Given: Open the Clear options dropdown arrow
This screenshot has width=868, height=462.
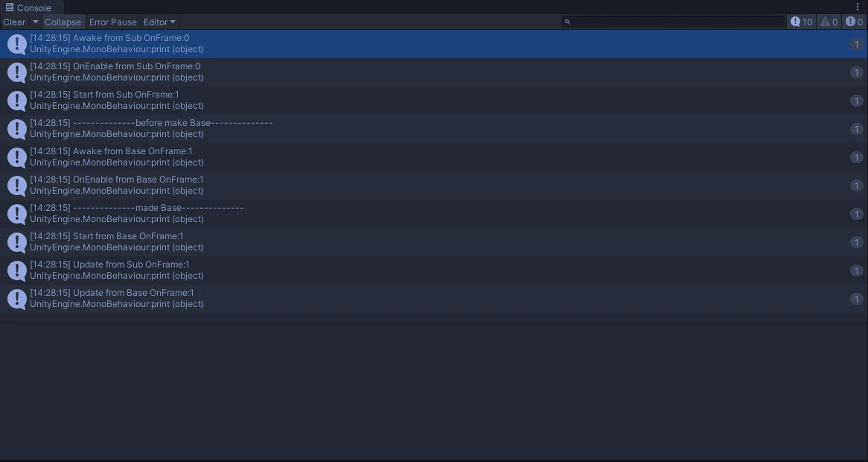Looking at the screenshot, I should click(x=36, y=22).
